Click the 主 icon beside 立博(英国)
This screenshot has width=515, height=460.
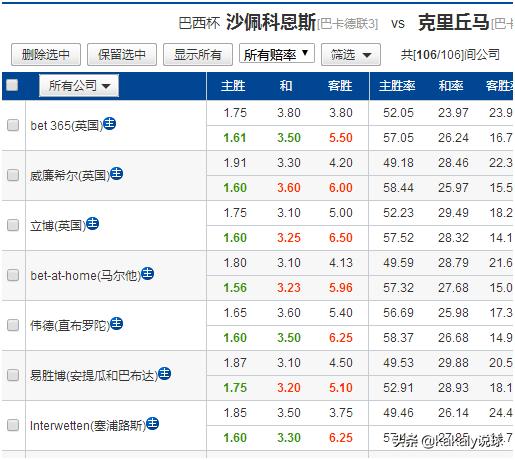(x=92, y=224)
